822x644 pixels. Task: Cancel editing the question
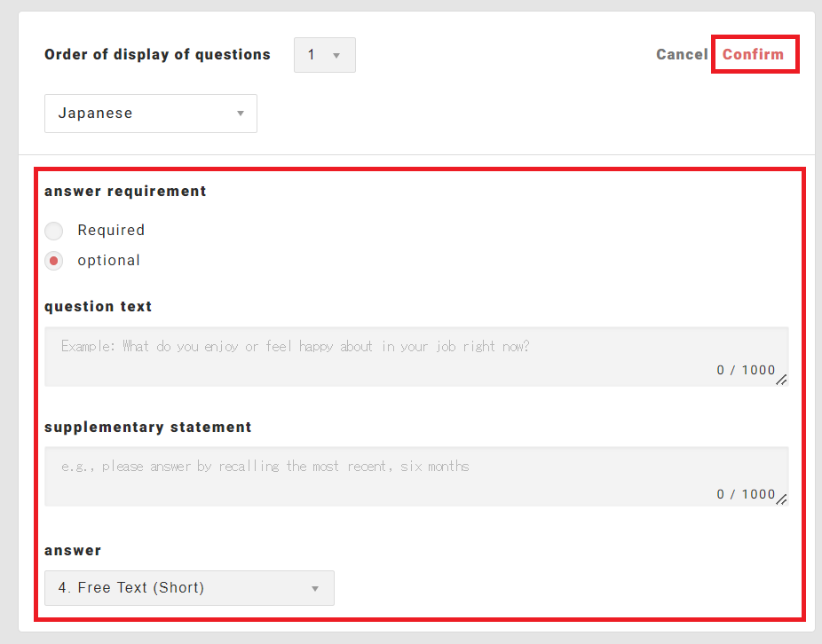682,54
